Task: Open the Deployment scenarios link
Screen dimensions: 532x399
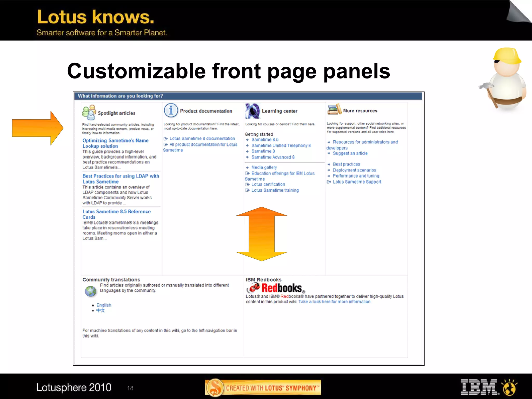Action: [354, 170]
